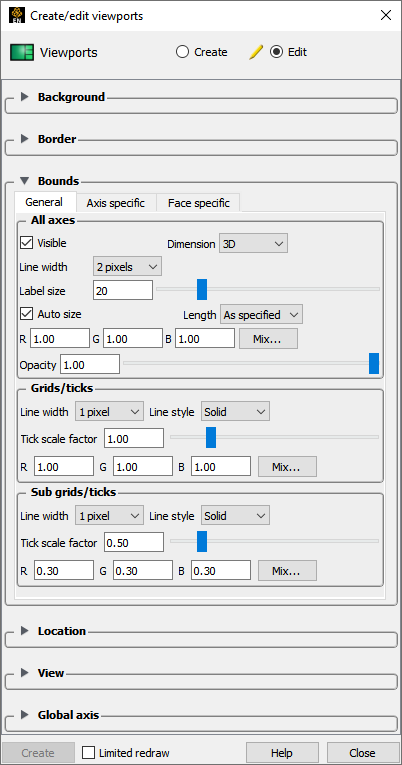Image resolution: width=402 pixels, height=765 pixels.
Task: Collapse the Bounds section triangle
Action: click(25, 181)
